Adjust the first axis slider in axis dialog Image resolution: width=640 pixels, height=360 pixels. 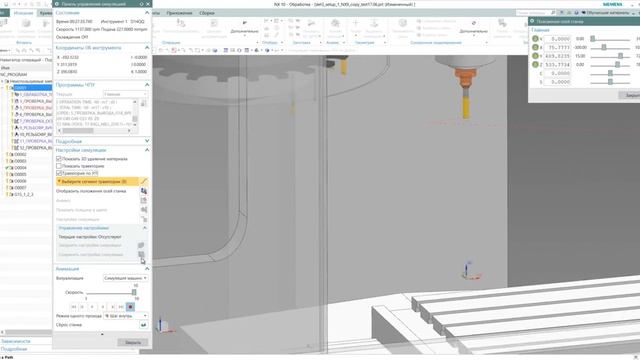point(593,39)
